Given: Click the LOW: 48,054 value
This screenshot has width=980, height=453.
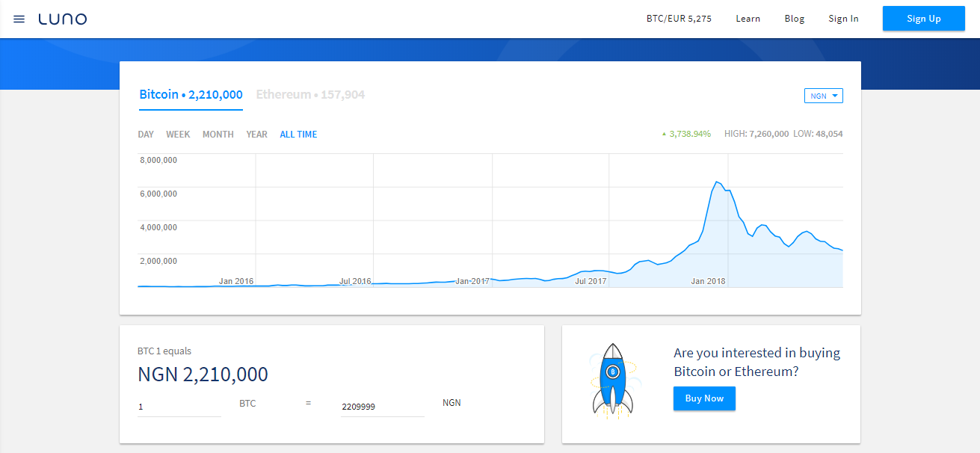Looking at the screenshot, I should coord(819,135).
